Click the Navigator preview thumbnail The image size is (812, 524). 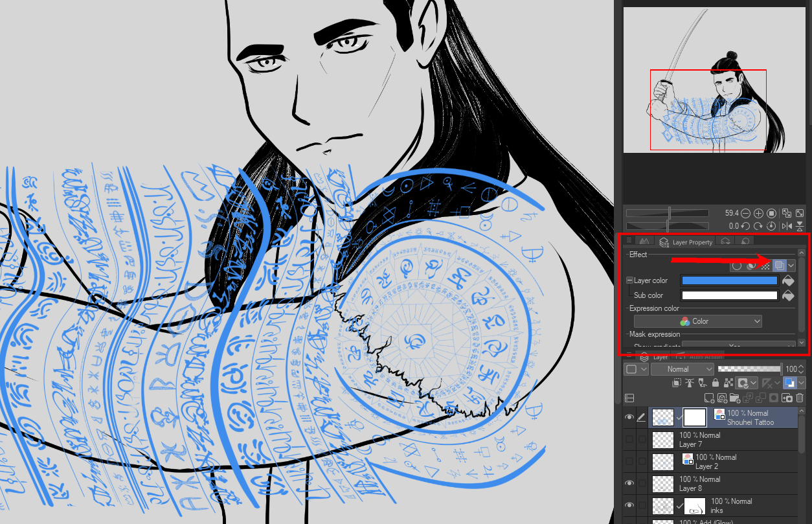(x=713, y=80)
